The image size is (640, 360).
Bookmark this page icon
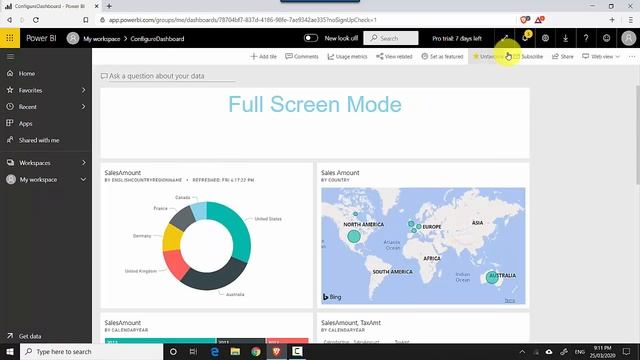pyautogui.click(x=86, y=20)
